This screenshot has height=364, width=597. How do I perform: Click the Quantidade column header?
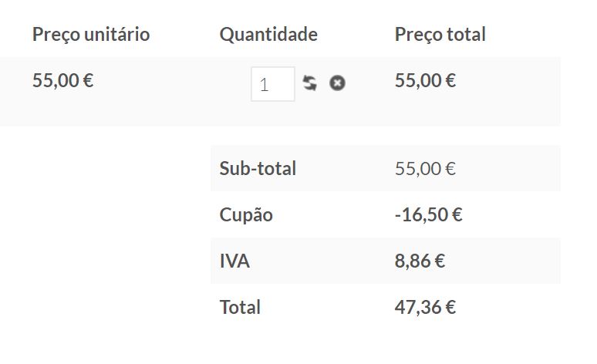[268, 35]
